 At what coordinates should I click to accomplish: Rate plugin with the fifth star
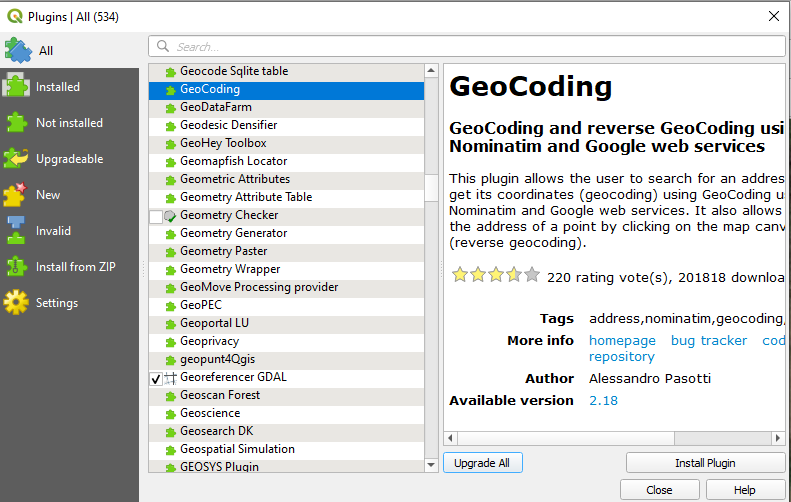(532, 275)
